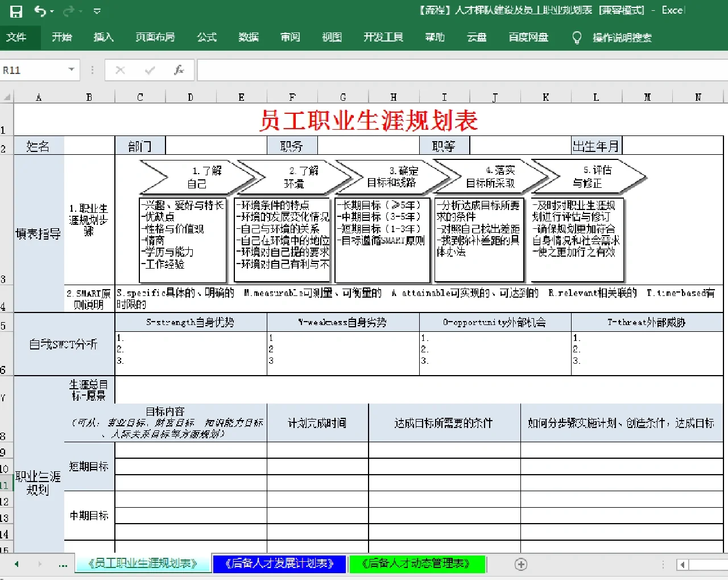This screenshot has height=580, width=728.
Task: Open the 《后备人才动态管理表》 sheet tab
Action: click(416, 563)
